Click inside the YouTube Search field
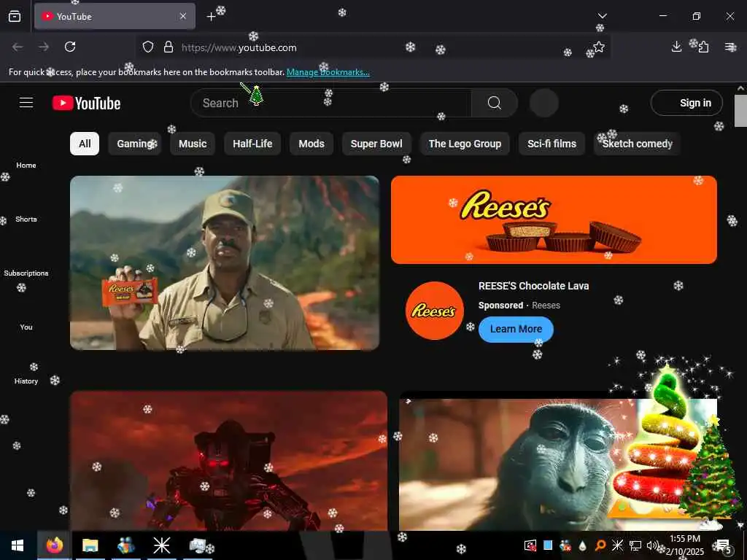747x560 pixels. (331, 103)
